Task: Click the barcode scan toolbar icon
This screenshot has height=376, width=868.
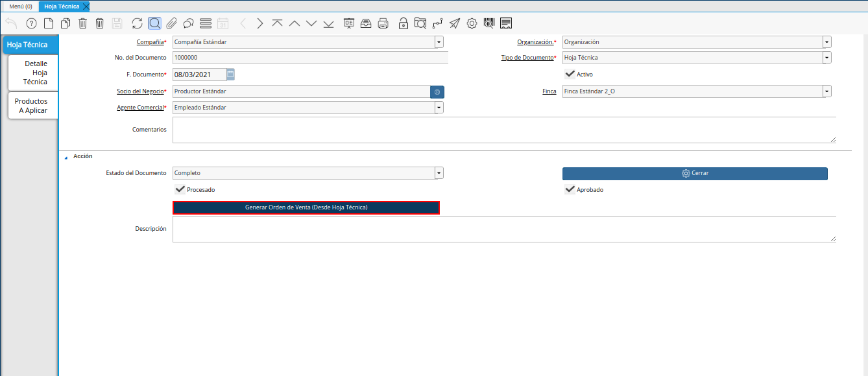Action: tap(489, 24)
